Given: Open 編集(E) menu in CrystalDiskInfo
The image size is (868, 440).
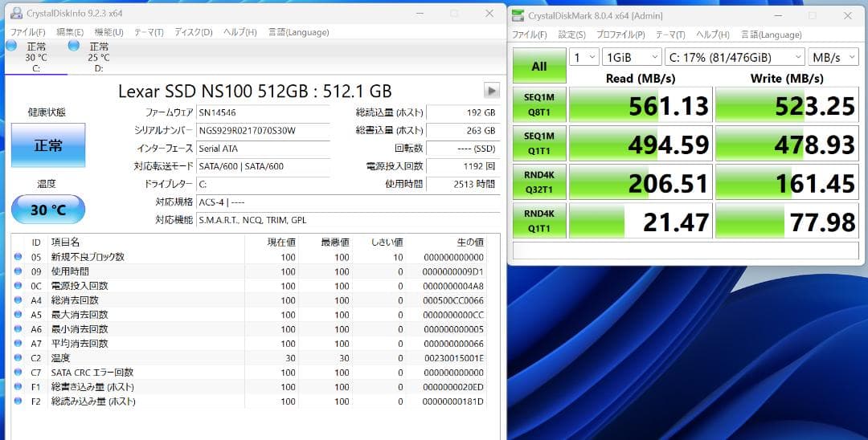Looking at the screenshot, I should 70,32.
